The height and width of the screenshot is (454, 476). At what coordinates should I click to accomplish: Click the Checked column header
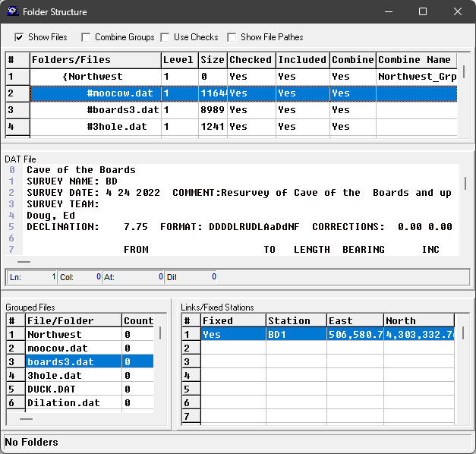[251, 60]
